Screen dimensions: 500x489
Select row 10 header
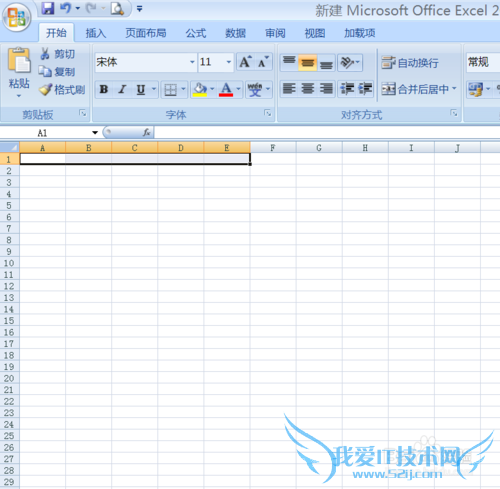pos(9,263)
